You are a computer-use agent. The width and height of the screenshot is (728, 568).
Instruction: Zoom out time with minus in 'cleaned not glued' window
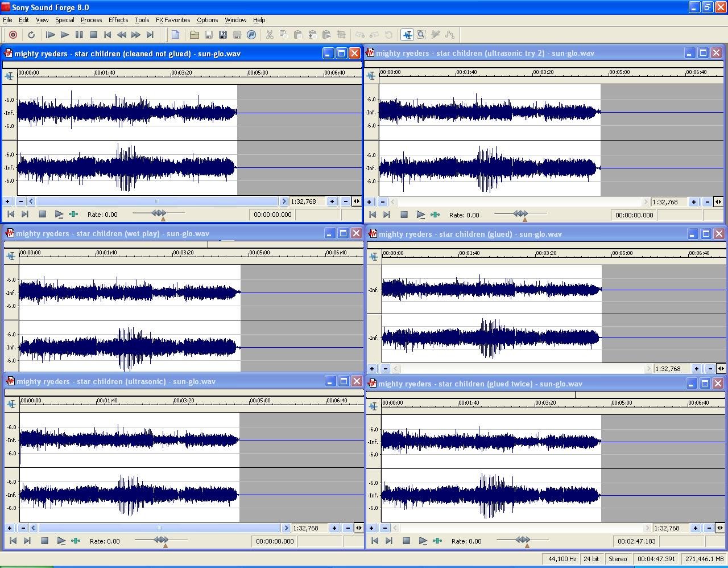[x=346, y=201]
